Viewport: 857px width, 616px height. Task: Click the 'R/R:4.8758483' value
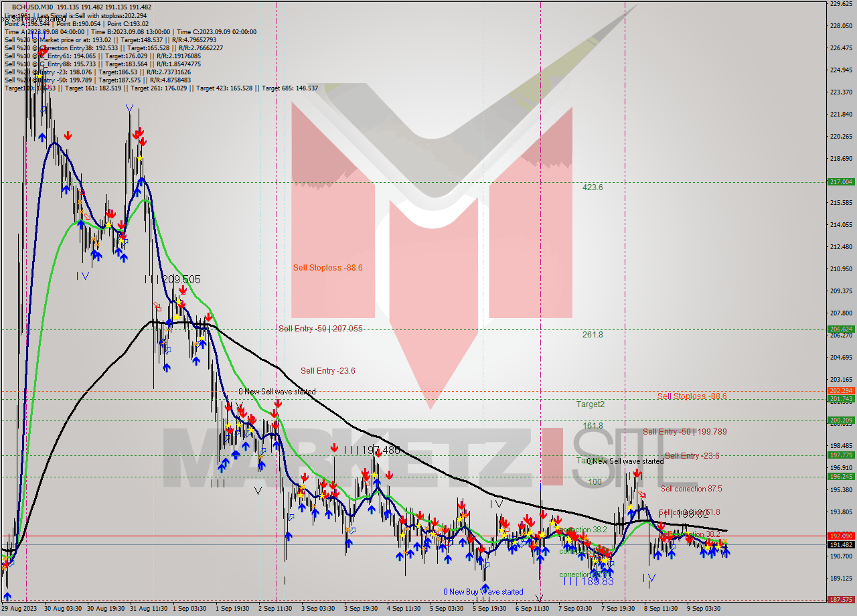tap(167, 80)
